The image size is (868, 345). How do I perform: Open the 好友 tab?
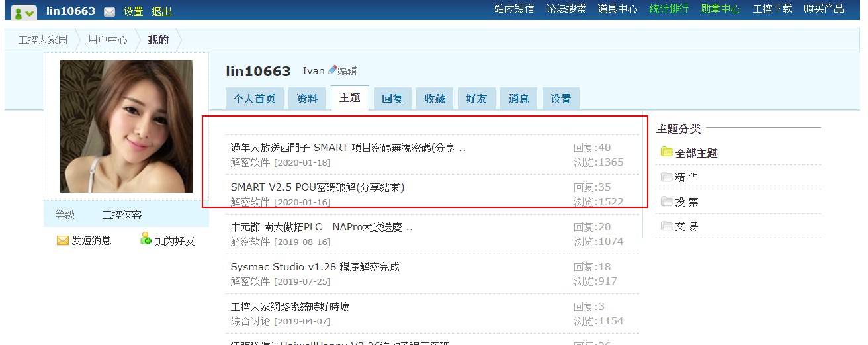pos(476,99)
